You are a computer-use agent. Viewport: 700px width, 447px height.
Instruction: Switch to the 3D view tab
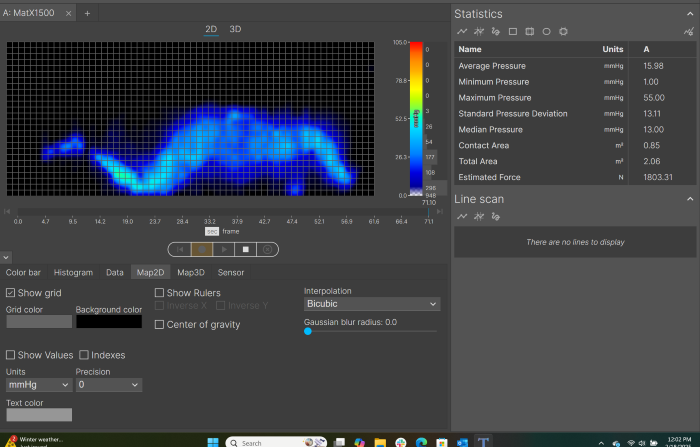tap(235, 29)
